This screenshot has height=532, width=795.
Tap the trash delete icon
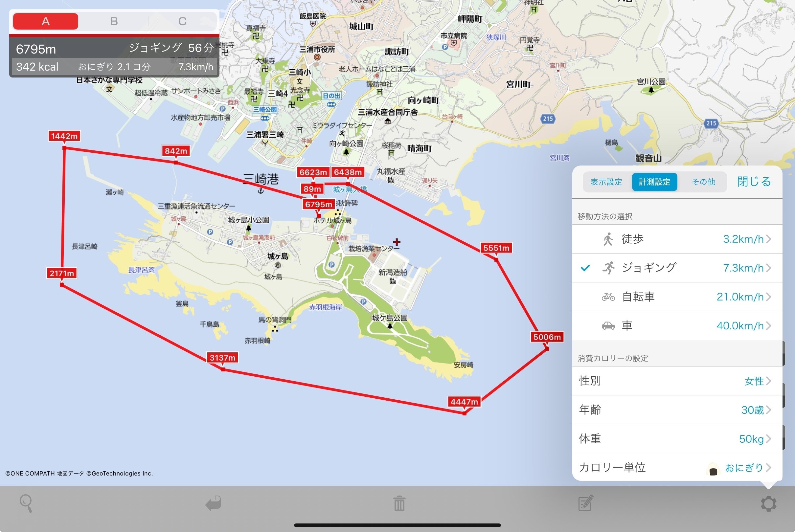coord(399,503)
